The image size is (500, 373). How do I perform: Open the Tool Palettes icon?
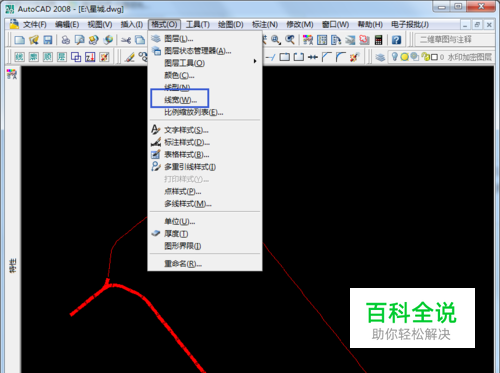[336, 40]
